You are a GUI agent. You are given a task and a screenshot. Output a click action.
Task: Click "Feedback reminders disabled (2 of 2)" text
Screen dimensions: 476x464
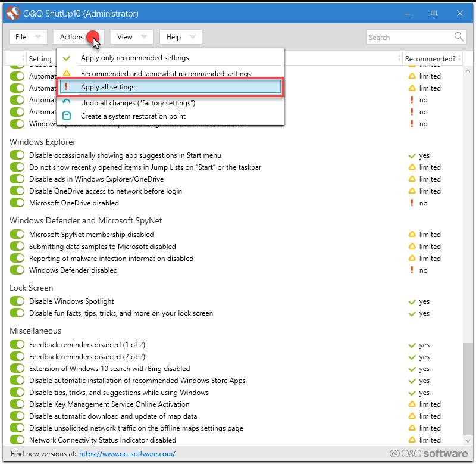(87, 356)
